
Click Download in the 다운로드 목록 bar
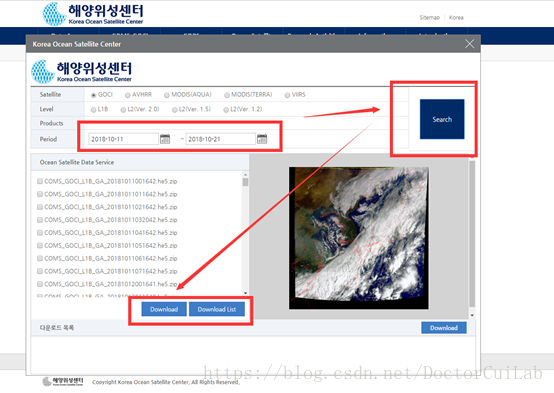[x=444, y=328]
